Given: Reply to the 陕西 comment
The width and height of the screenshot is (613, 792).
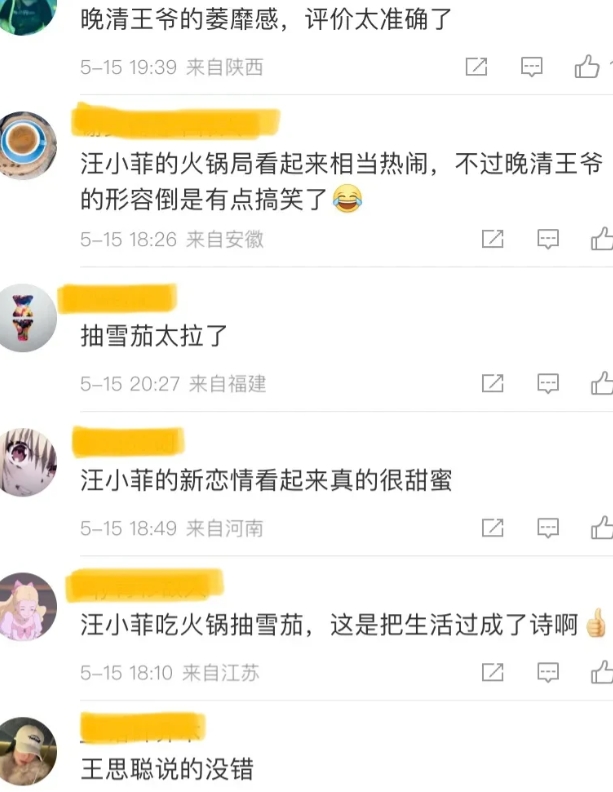Looking at the screenshot, I should (531, 67).
